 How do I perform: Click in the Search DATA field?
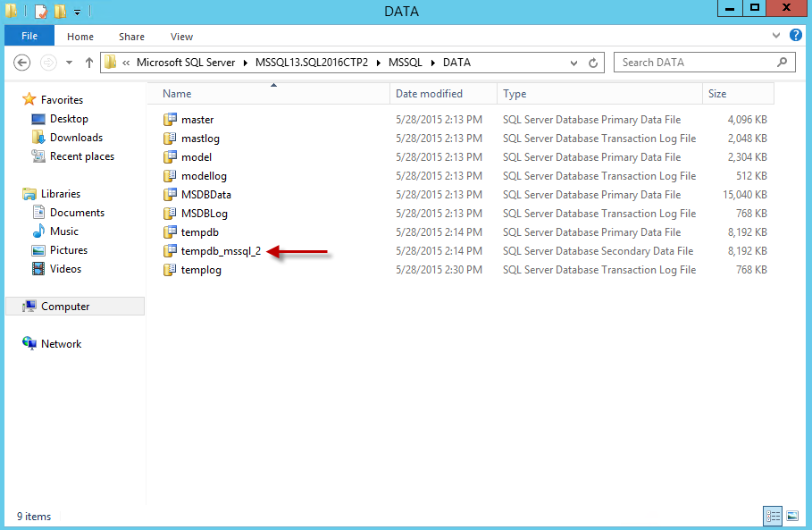coord(695,63)
